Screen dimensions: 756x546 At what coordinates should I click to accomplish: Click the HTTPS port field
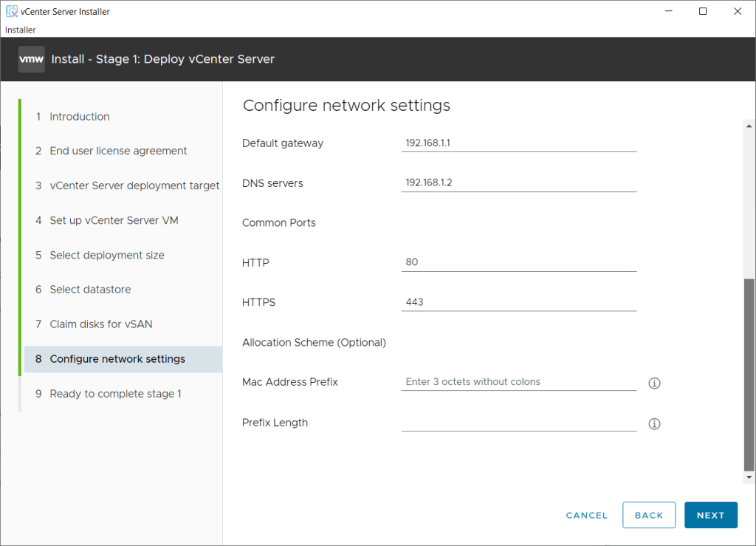click(518, 302)
